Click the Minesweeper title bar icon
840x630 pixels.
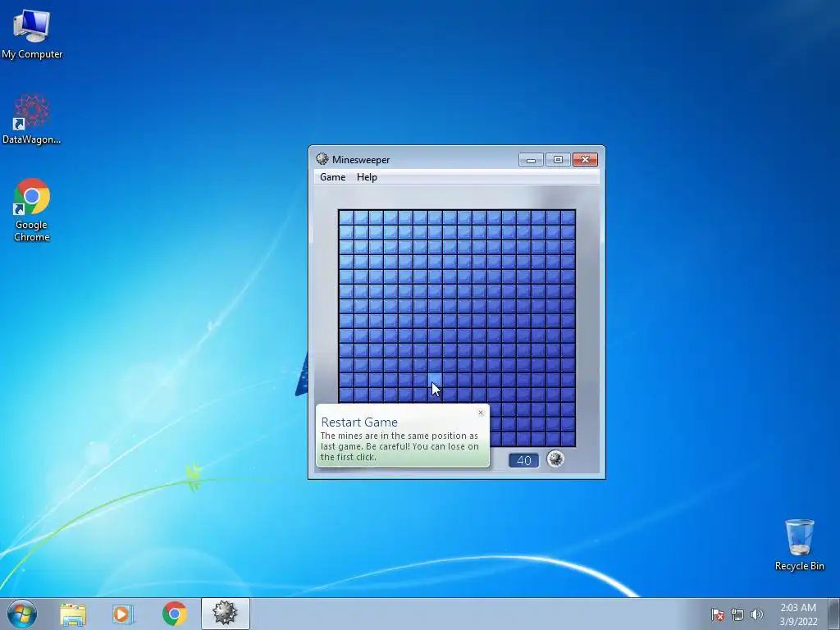[322, 159]
